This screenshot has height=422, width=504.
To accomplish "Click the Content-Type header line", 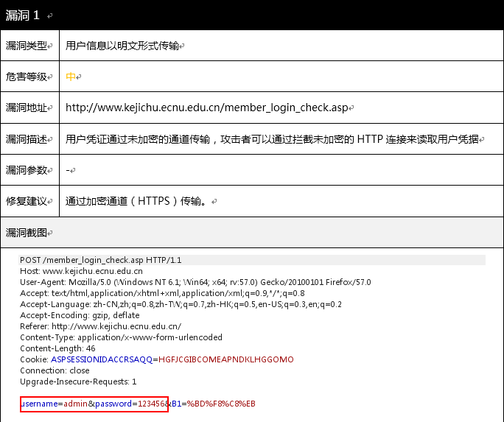I will pos(121,337).
